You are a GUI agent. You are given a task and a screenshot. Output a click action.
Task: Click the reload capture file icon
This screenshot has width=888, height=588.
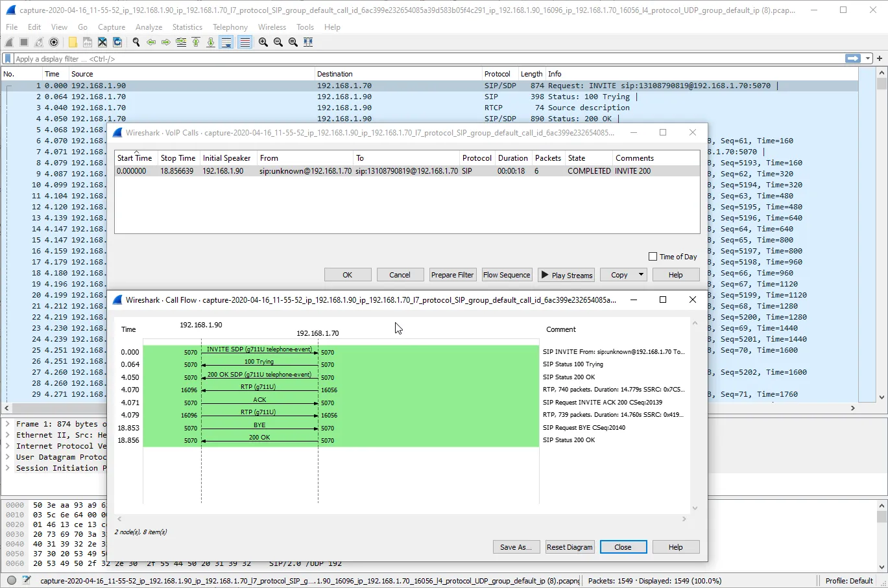[x=117, y=42]
